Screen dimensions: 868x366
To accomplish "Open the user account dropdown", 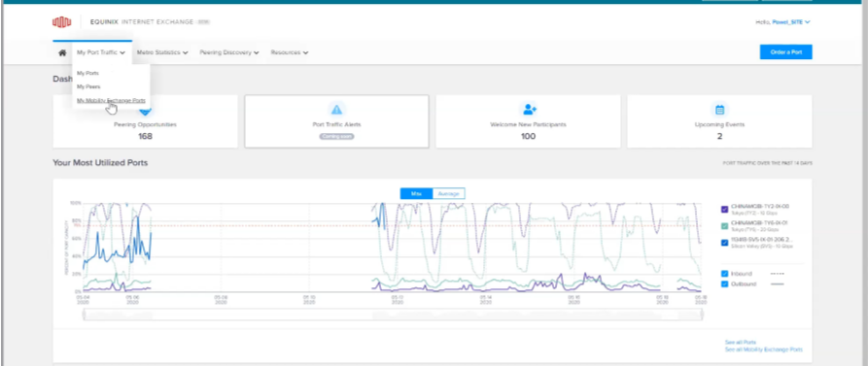I will tap(782, 22).
